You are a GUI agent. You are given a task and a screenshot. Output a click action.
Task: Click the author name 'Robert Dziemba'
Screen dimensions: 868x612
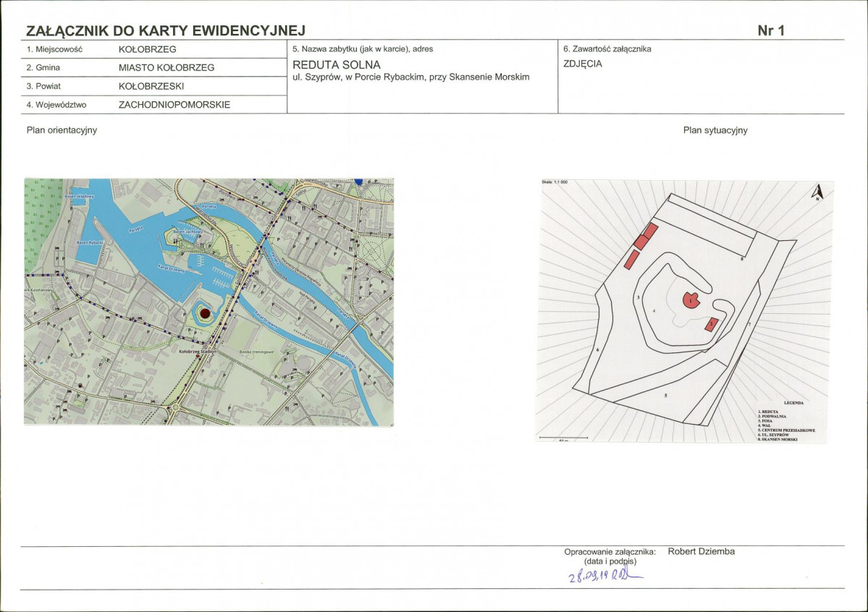[701, 551]
